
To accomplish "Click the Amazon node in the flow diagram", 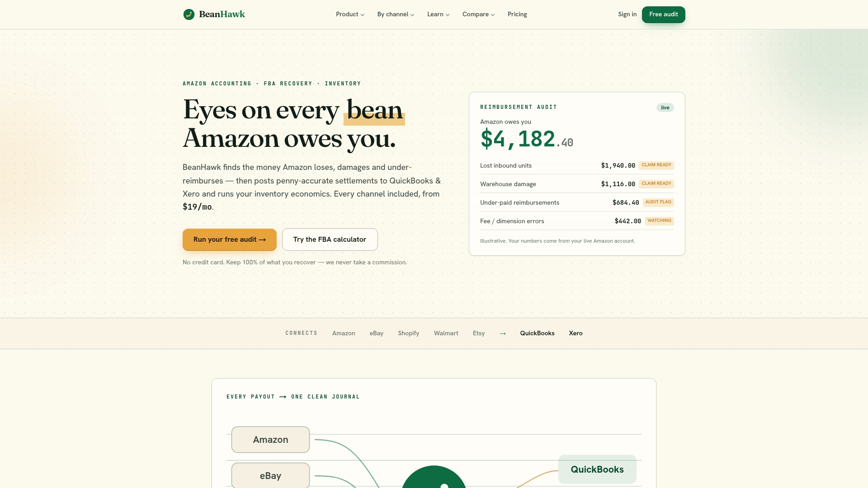I will [270, 440].
